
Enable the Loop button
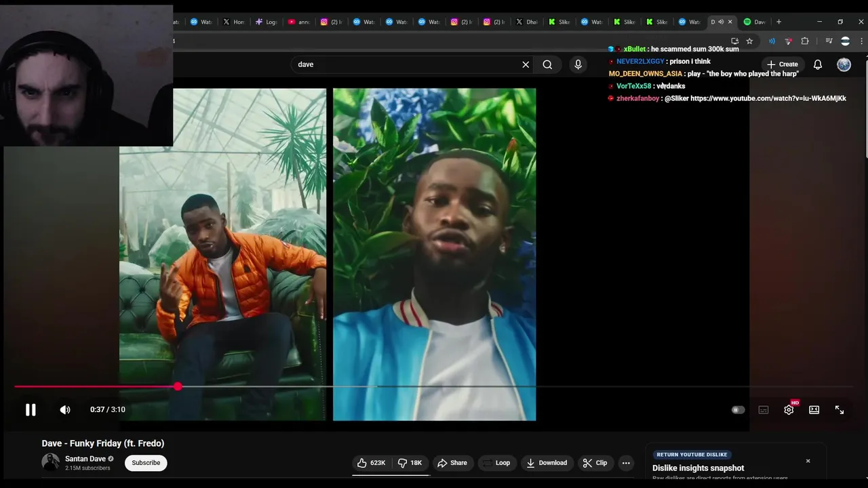tap(496, 463)
